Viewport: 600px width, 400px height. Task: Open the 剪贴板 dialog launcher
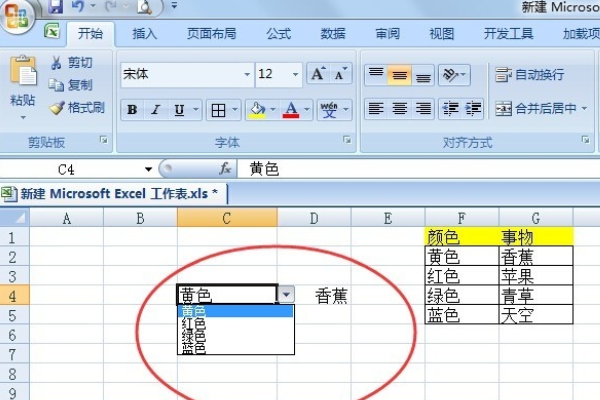point(104,140)
